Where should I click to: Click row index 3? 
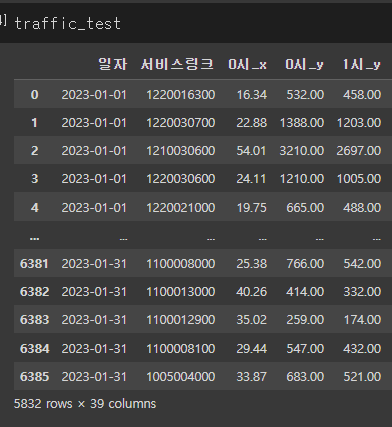tap(34, 179)
